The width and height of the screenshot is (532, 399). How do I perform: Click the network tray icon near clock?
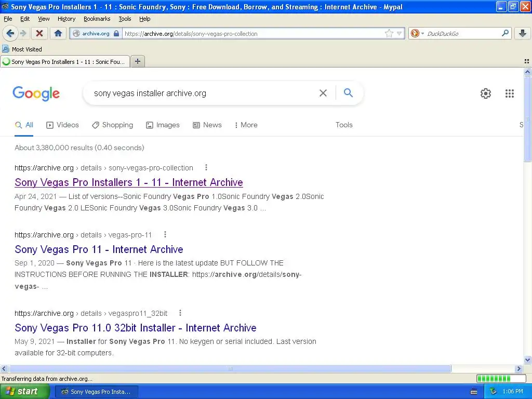[493, 392]
